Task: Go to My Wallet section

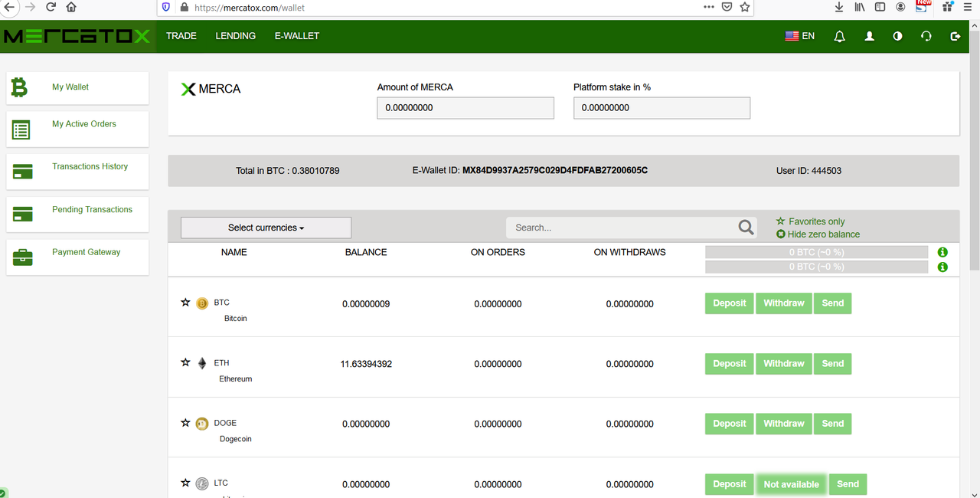Action: (77, 88)
